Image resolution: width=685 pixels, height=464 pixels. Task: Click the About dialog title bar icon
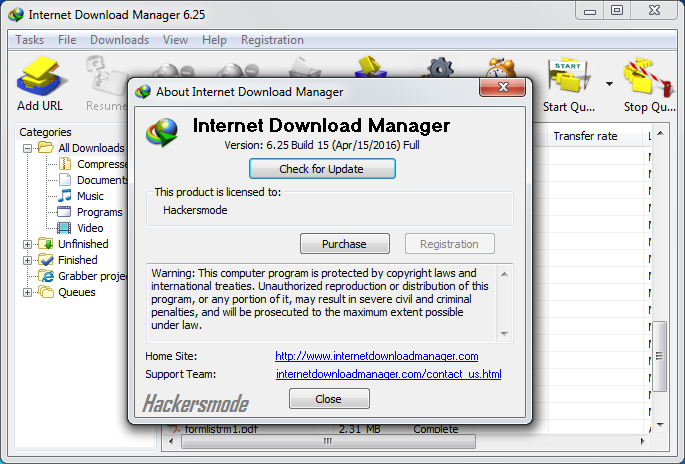pyautogui.click(x=143, y=92)
